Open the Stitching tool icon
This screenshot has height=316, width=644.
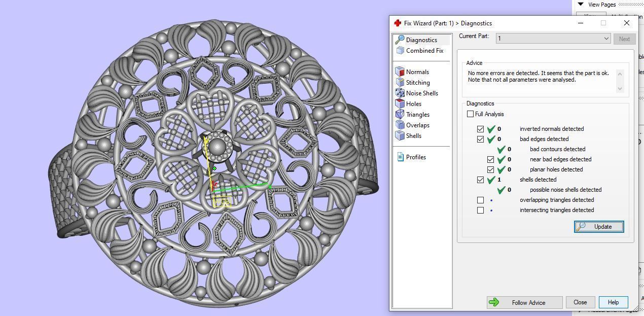point(401,82)
